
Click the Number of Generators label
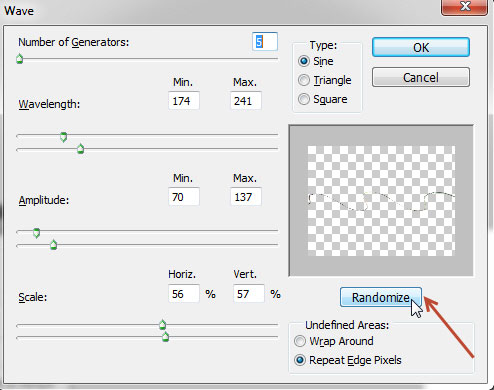coord(73,42)
